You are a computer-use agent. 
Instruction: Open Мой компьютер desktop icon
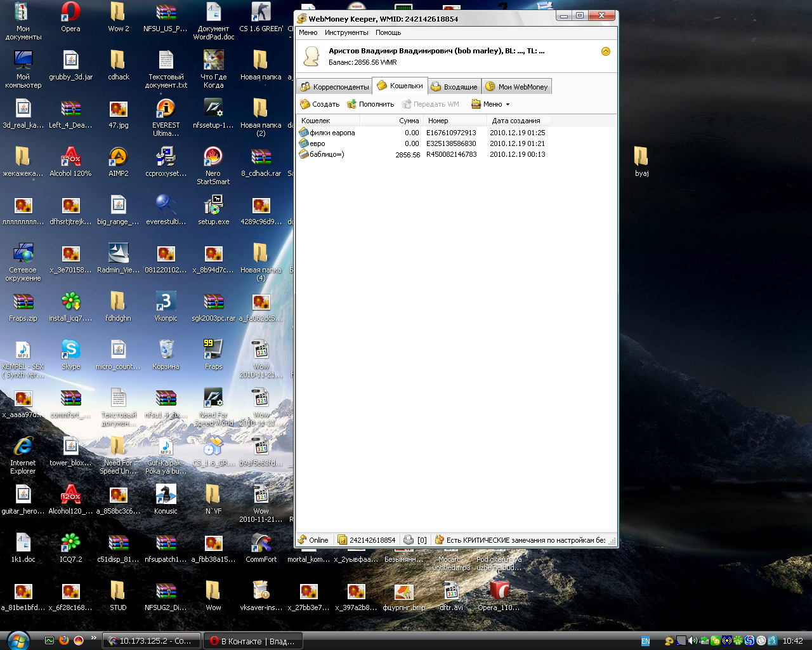[23, 70]
